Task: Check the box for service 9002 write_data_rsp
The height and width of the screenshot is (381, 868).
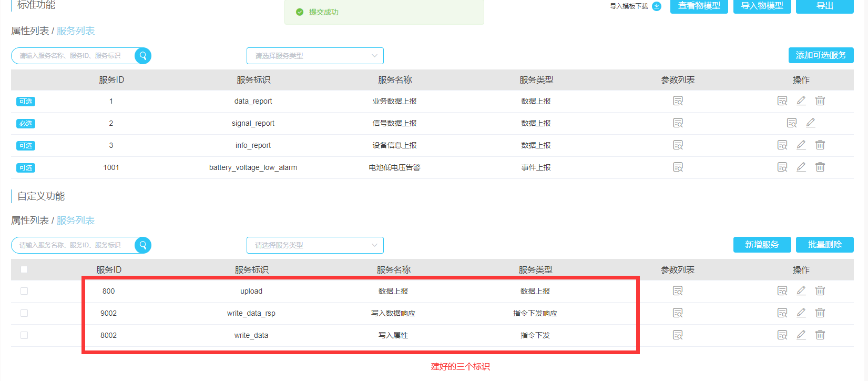Action: (x=24, y=313)
